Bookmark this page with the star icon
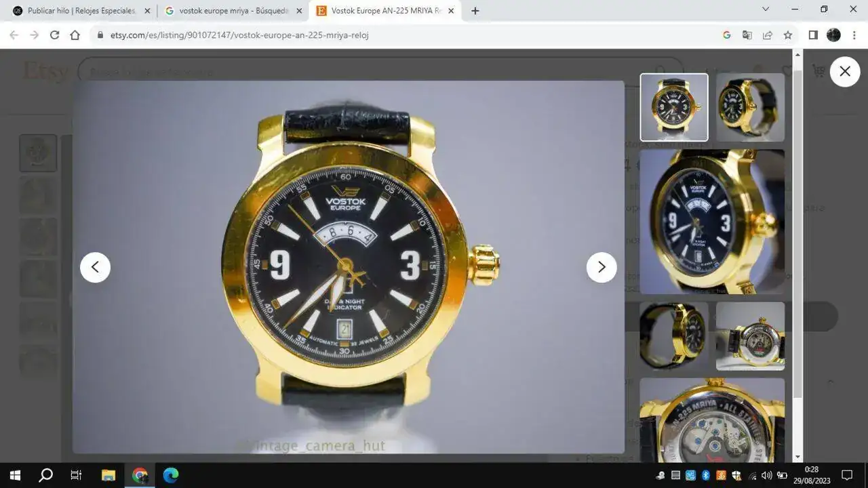 tap(787, 35)
